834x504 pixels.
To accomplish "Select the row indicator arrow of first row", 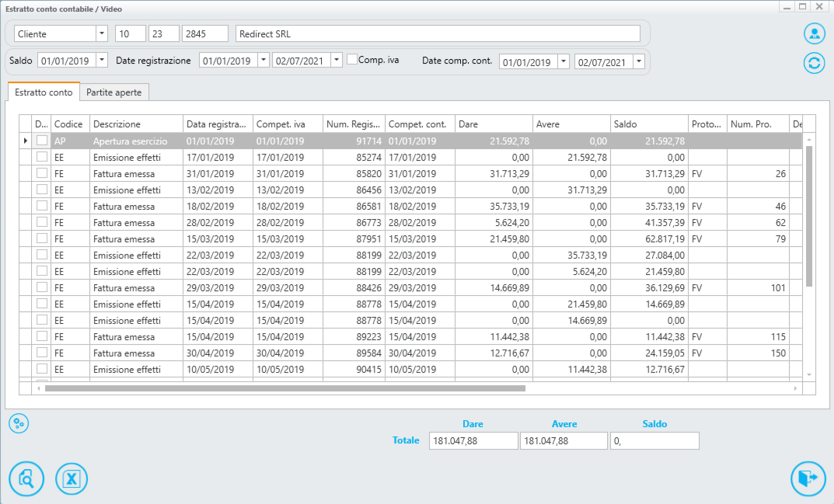I will pyautogui.click(x=25, y=141).
